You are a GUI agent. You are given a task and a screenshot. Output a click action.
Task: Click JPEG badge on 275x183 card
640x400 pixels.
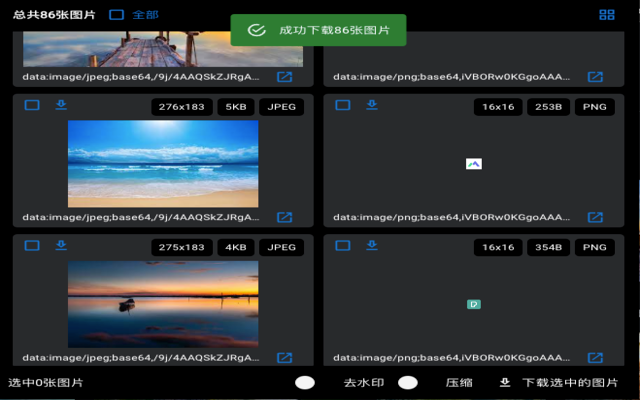[282, 247]
